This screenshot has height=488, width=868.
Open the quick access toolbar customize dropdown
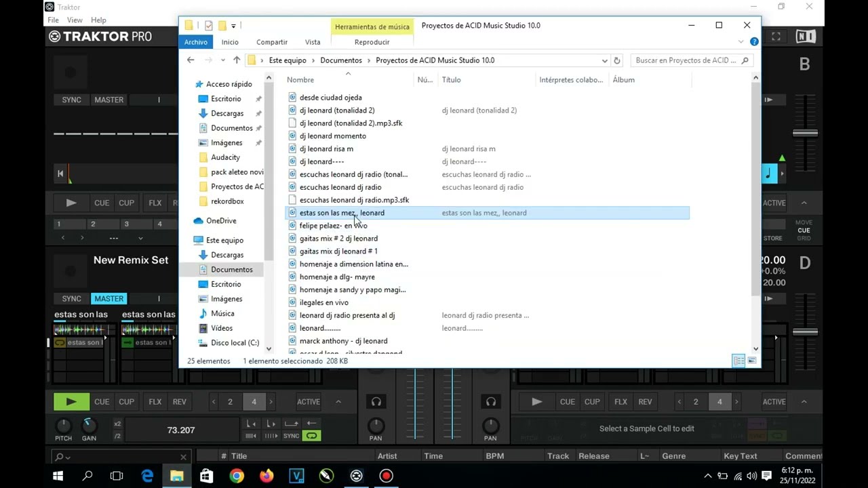tap(233, 26)
